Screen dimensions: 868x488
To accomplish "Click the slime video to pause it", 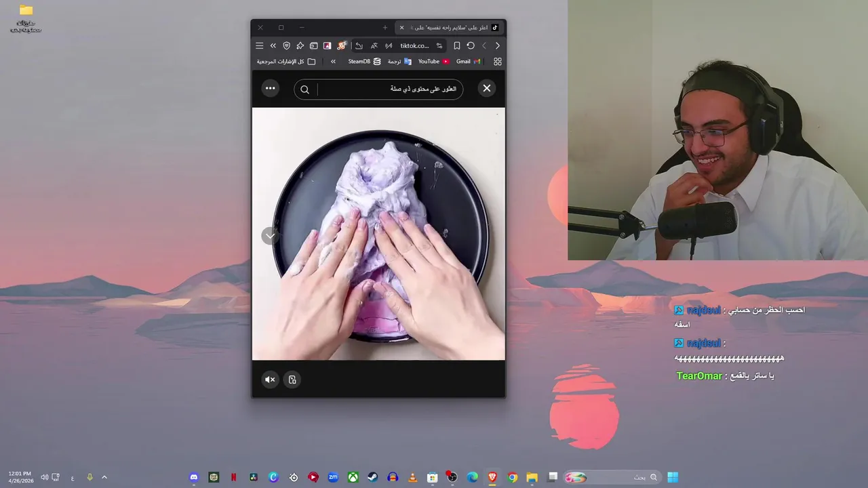I will tap(378, 234).
